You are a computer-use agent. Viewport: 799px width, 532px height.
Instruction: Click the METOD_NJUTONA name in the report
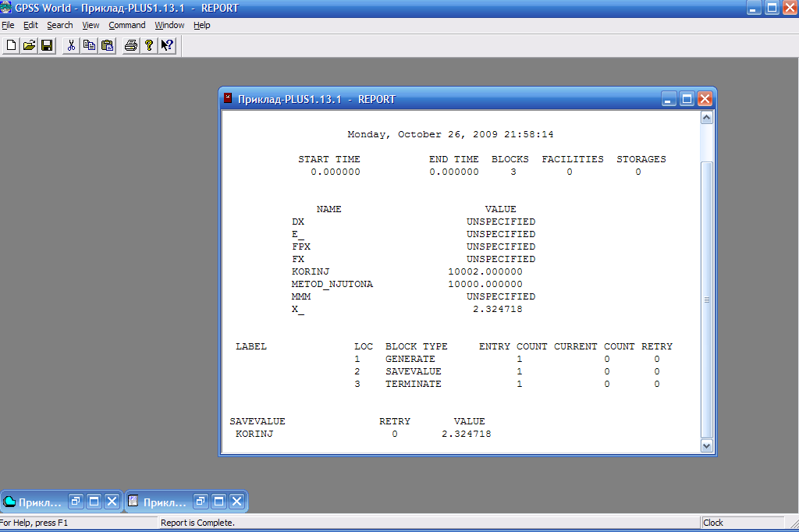tap(332, 285)
